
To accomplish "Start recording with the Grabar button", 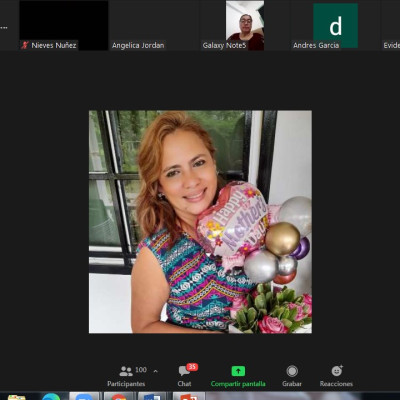I will pos(292,376).
